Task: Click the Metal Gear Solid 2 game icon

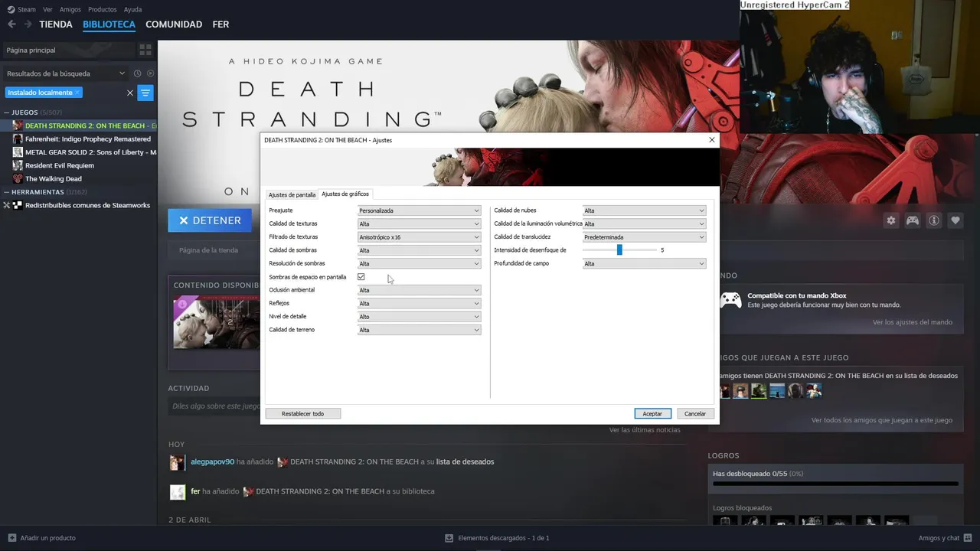Action: point(18,152)
